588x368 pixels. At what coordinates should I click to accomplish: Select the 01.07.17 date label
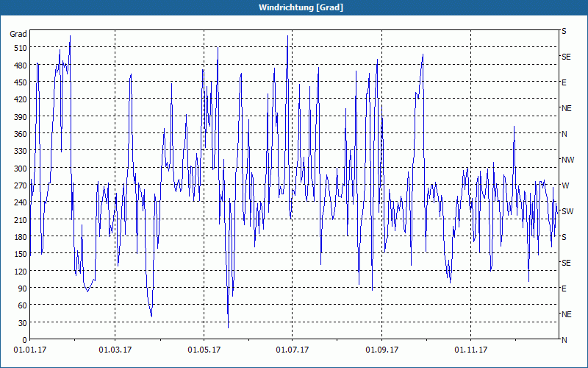tap(292, 350)
